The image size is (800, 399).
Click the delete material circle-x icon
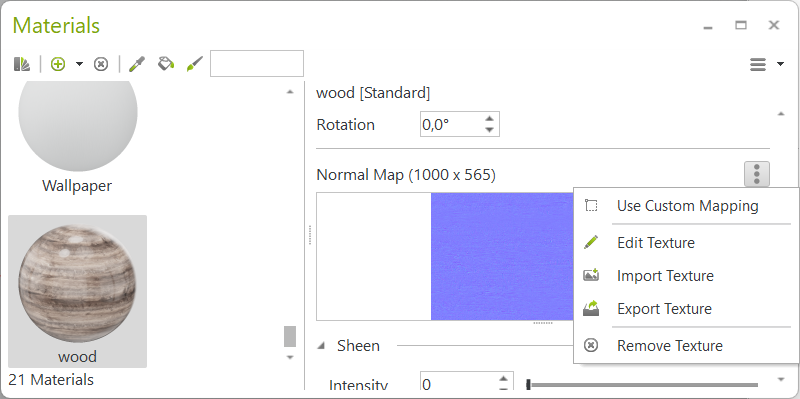click(x=101, y=64)
